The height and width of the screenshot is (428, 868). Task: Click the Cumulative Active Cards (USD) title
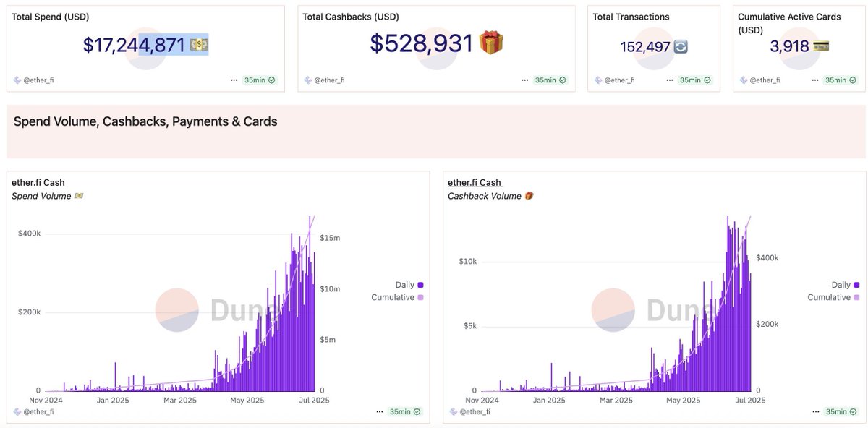click(789, 23)
